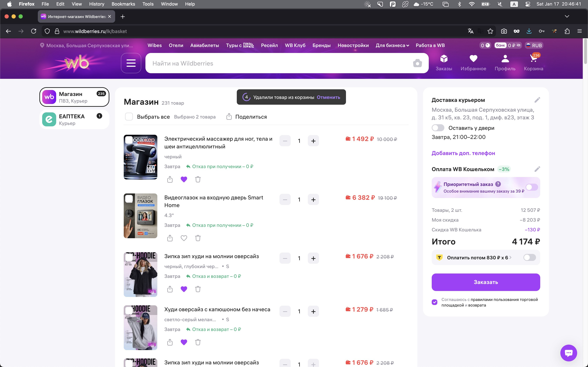Add Видеоглазок to favorites with heart icon
The height and width of the screenshot is (367, 588).
(x=184, y=238)
